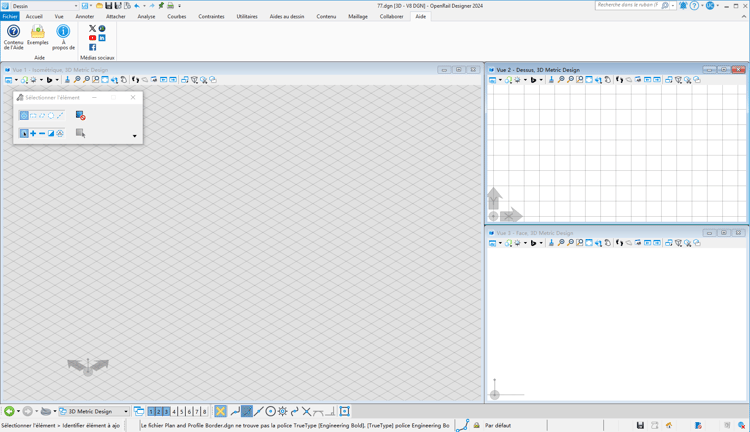Image resolution: width=750 pixels, height=432 pixels.
Task: Toggle view 3 button in view group
Action: point(166,411)
